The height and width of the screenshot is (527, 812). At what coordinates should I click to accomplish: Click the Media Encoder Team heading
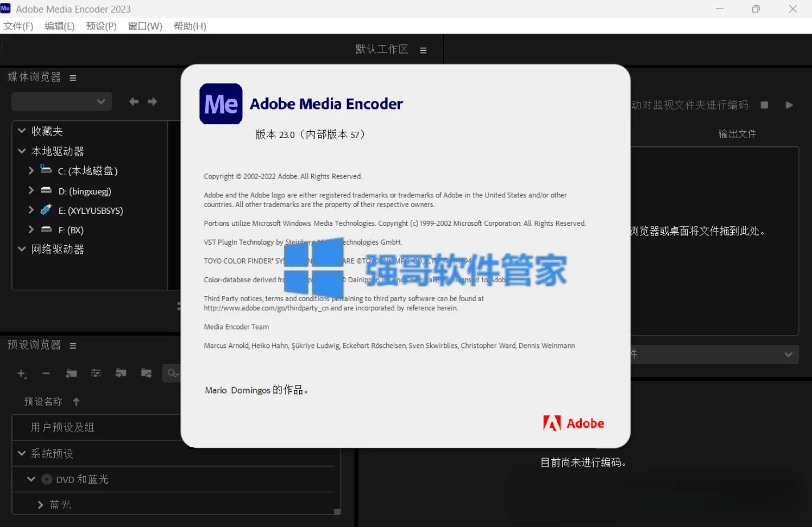(236, 327)
